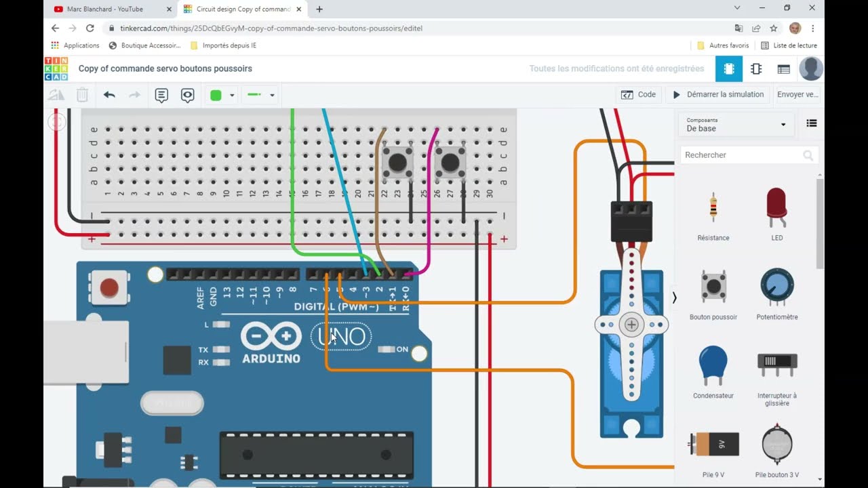The height and width of the screenshot is (488, 868).
Task: Open the green wire color picker
Action: 216,96
